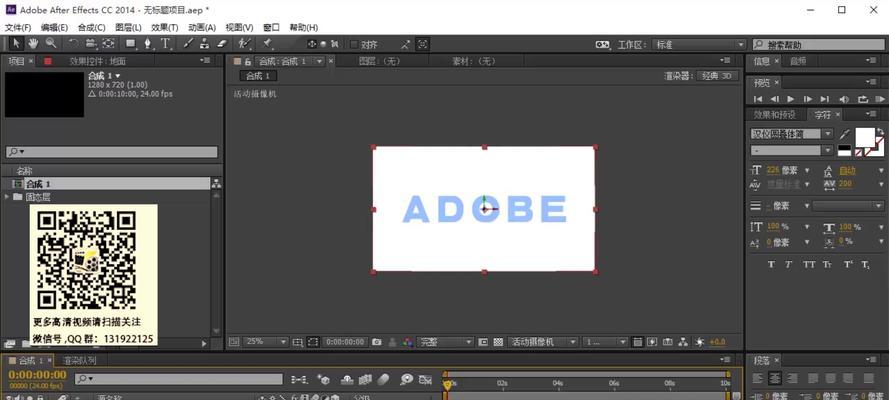Expand the 固态层 folder in project panel
Image resolution: width=889 pixels, height=400 pixels.
(7, 197)
